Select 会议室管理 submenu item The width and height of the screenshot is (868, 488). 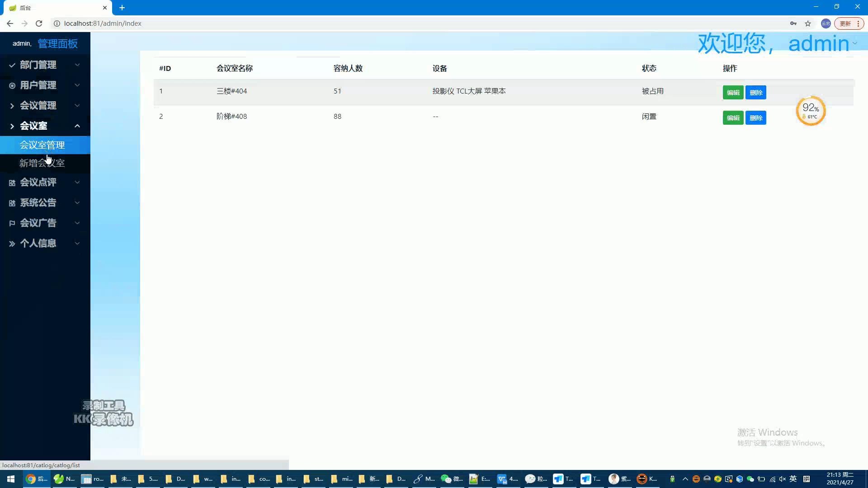42,145
